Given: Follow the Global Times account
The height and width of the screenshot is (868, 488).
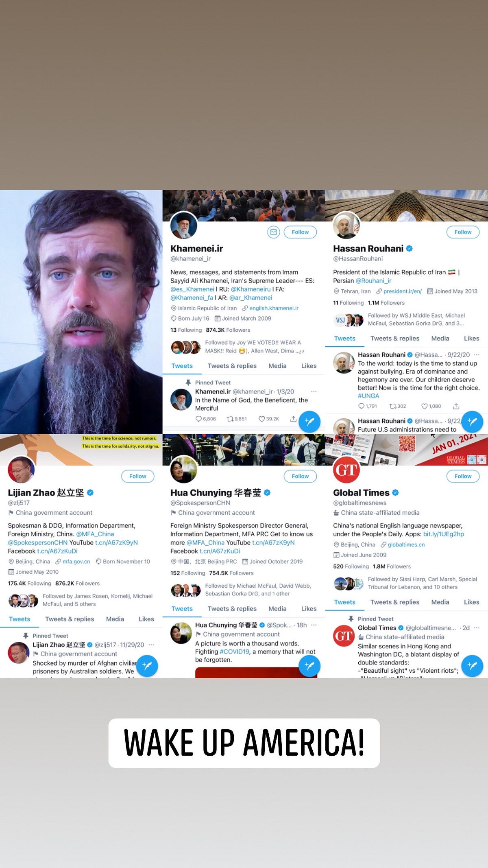Looking at the screenshot, I should coord(463,476).
